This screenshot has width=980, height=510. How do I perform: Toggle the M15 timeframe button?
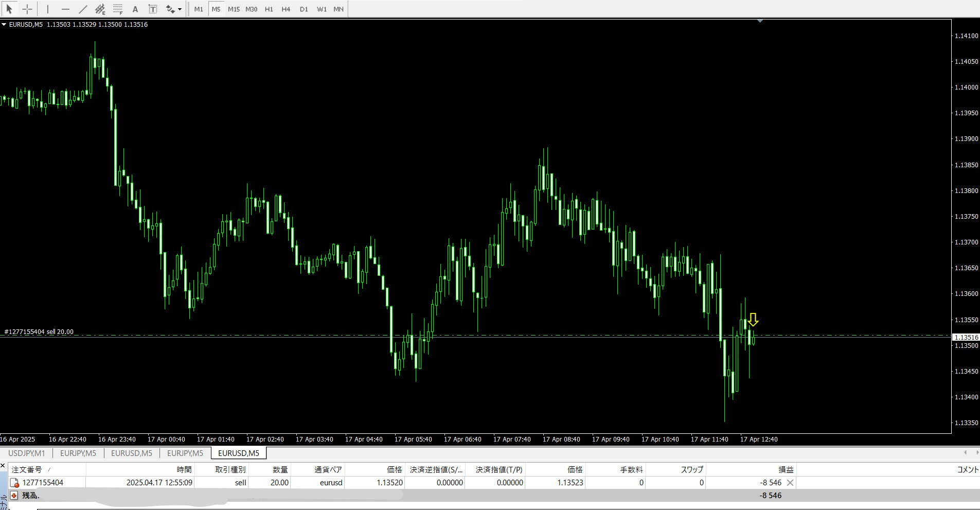(234, 9)
